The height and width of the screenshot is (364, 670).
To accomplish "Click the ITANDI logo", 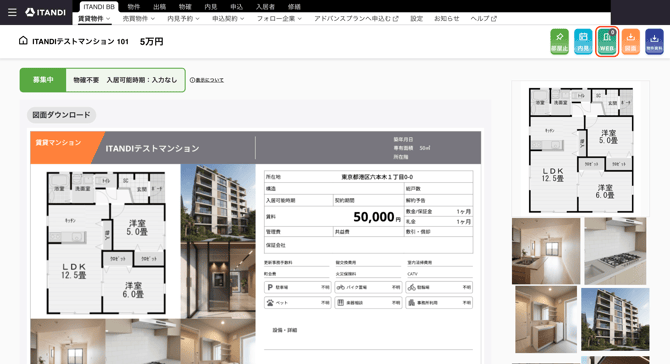I will coord(45,12).
